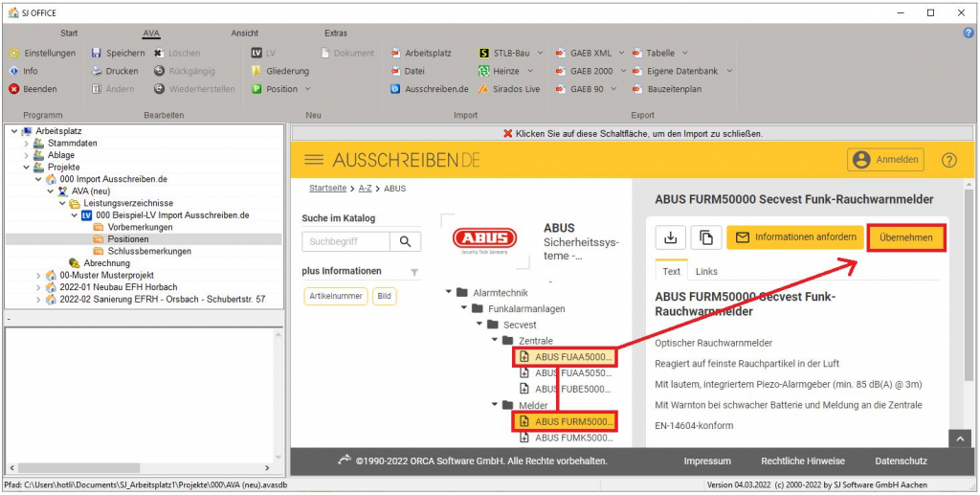This screenshot has width=980, height=495.
Task: Collapse the Alarmtechnik folder in catalog tree
Action: 449,292
